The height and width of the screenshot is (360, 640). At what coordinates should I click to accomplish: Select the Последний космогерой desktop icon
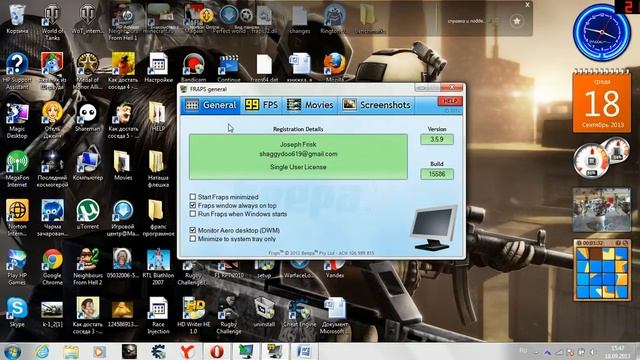point(52,169)
